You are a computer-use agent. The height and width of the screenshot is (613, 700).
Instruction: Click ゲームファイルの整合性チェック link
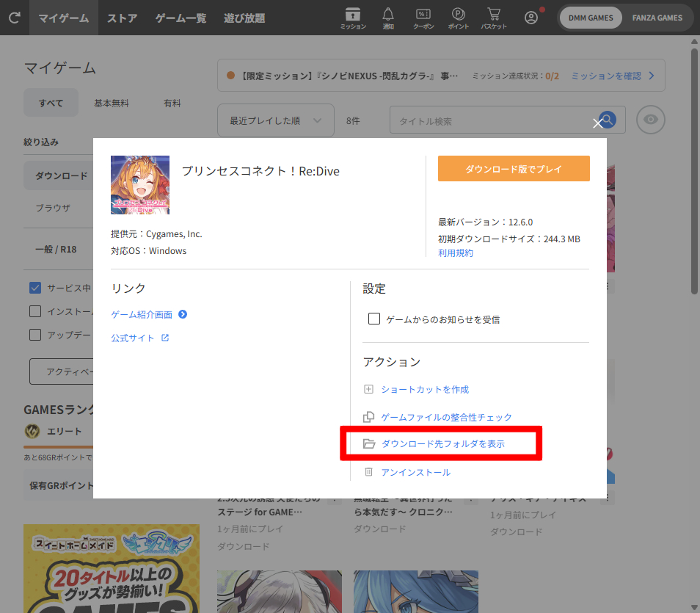click(446, 417)
